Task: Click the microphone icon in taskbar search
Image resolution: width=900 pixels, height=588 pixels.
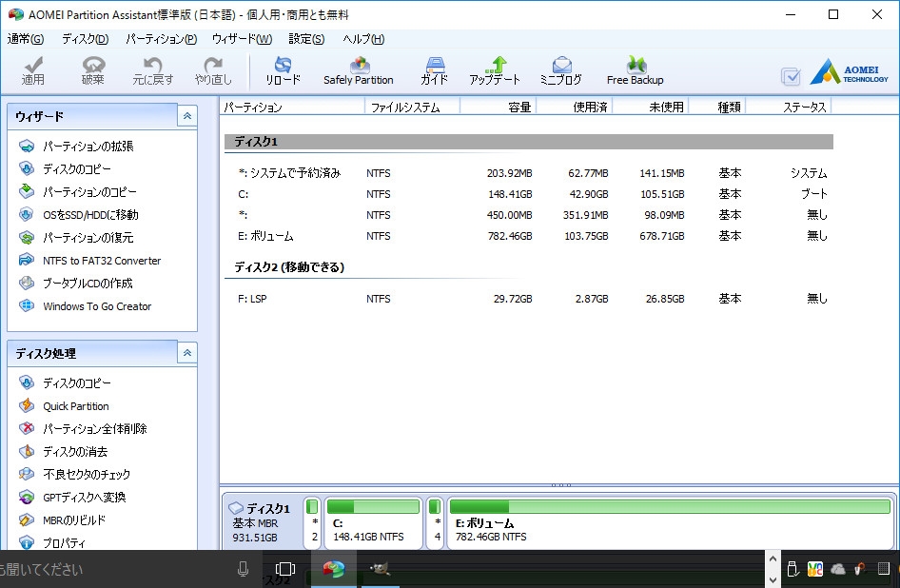Action: 243,569
